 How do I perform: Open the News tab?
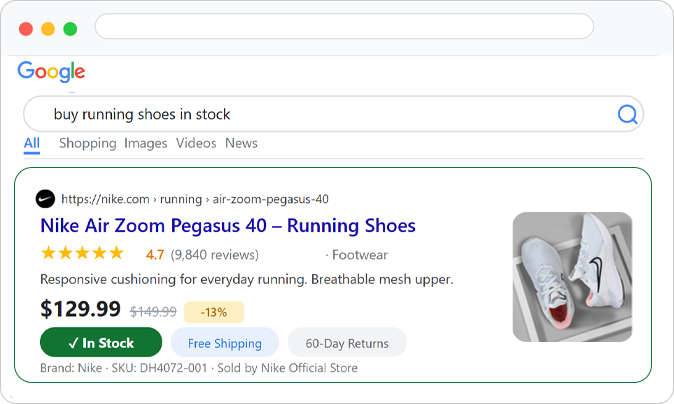click(x=241, y=143)
